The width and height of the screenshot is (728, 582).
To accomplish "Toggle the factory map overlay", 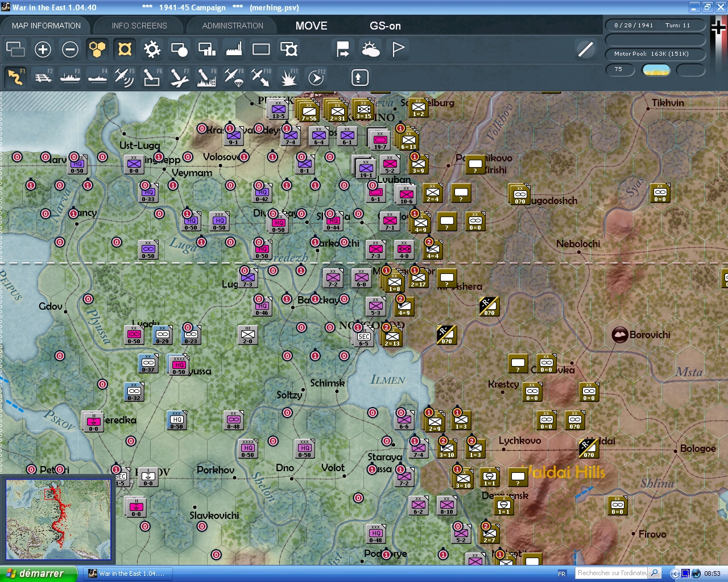I will coord(234,49).
